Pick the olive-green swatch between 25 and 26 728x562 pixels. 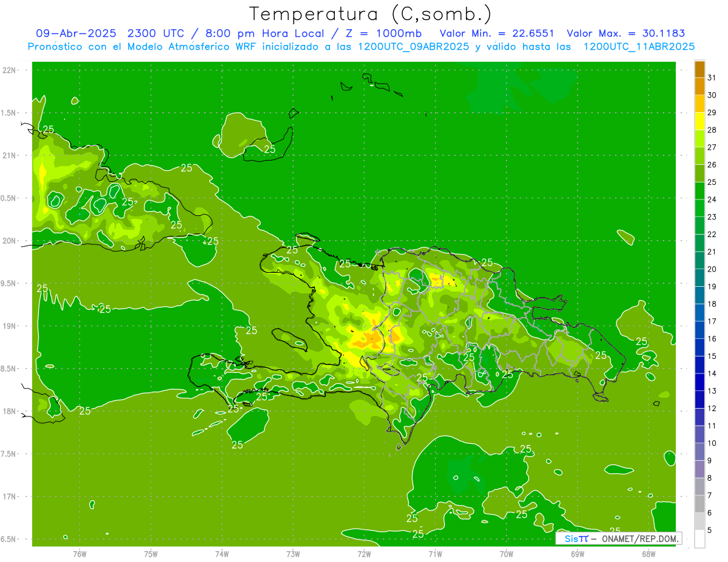(x=699, y=173)
